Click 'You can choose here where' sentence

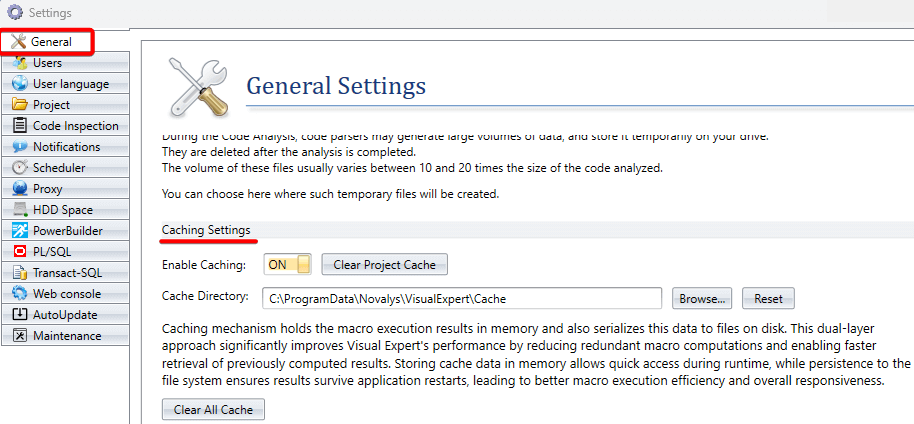331,194
